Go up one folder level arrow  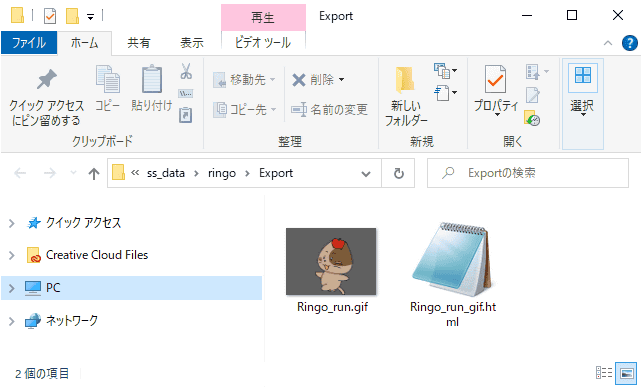(94, 174)
